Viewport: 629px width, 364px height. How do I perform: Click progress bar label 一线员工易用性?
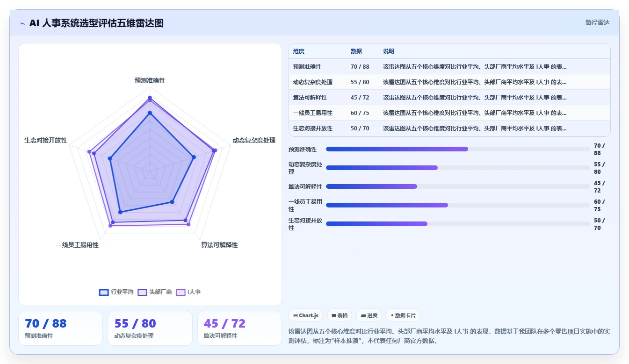pos(305,206)
